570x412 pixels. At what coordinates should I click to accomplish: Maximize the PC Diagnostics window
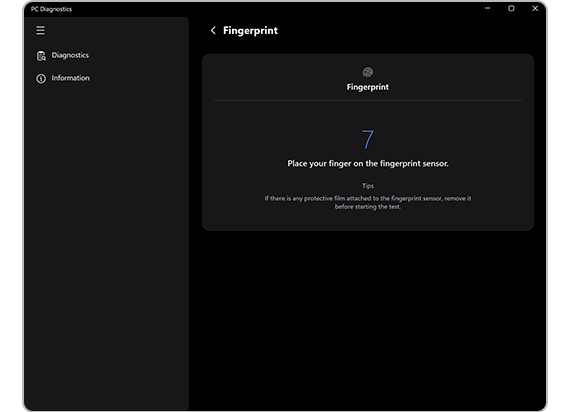click(x=511, y=8)
